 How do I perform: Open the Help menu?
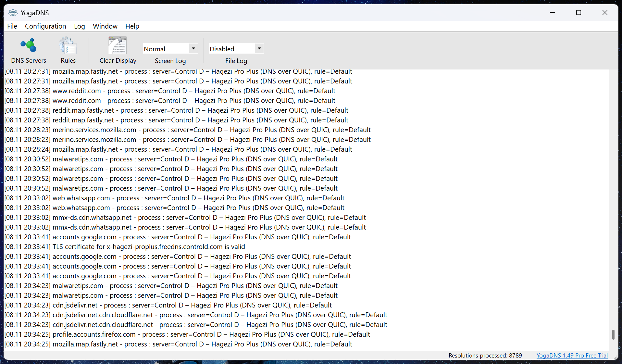point(132,26)
